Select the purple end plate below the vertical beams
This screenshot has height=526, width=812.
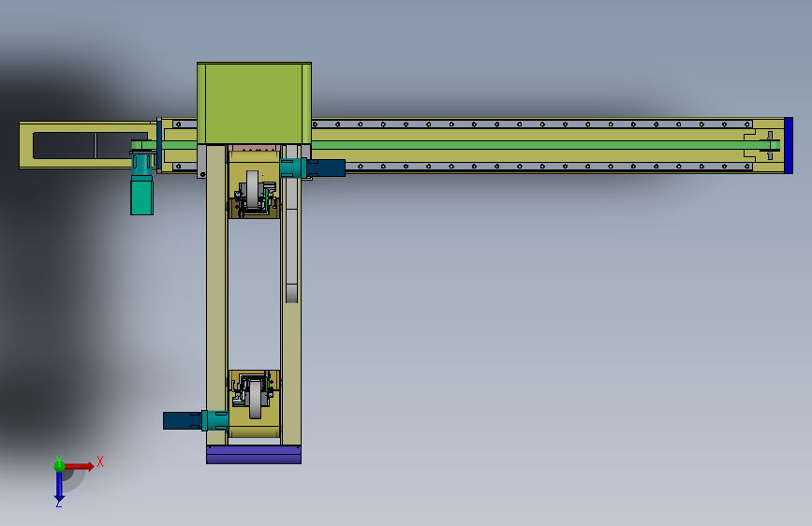point(254,455)
